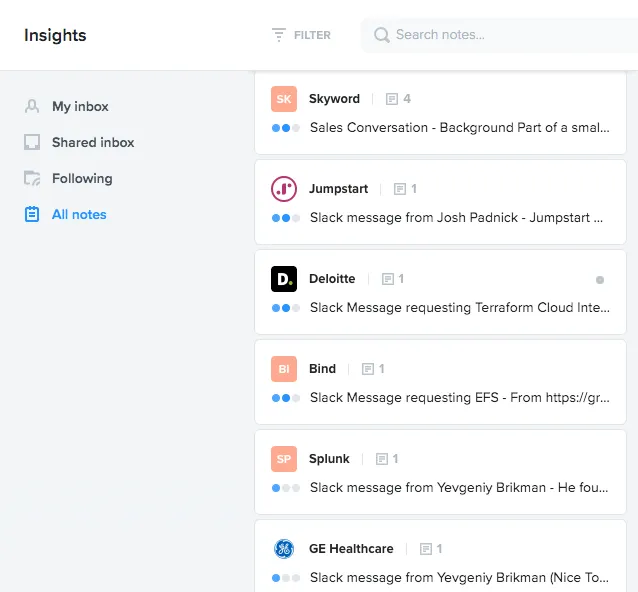Click the importance dots on Bind note

[x=286, y=398]
